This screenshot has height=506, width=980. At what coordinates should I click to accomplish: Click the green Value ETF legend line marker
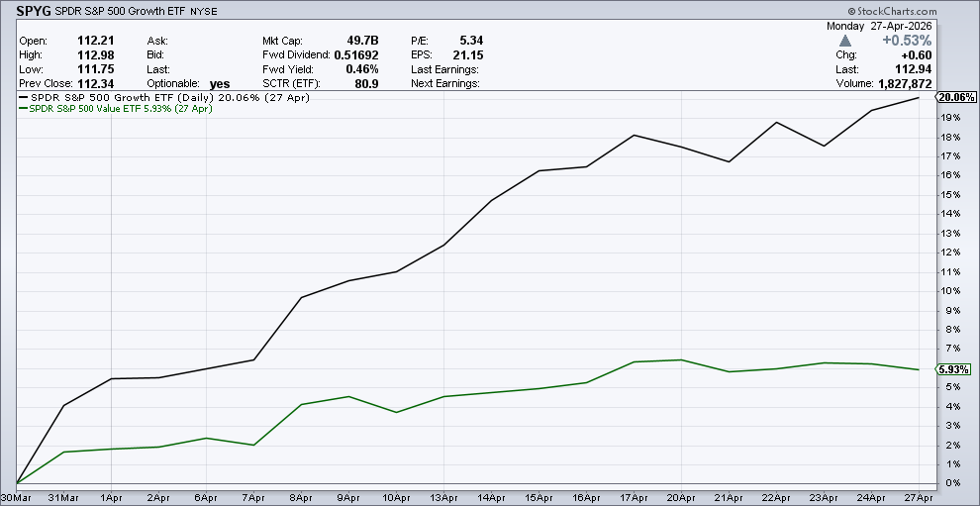(x=24, y=109)
